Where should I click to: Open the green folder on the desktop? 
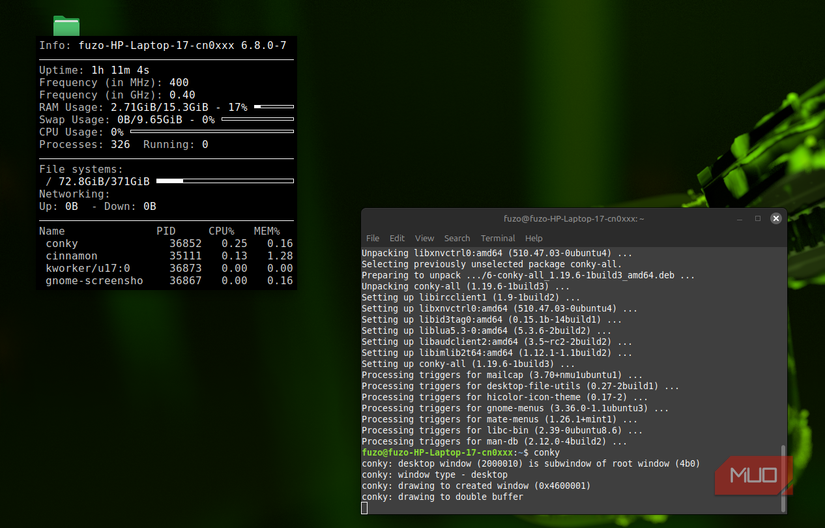(66, 25)
